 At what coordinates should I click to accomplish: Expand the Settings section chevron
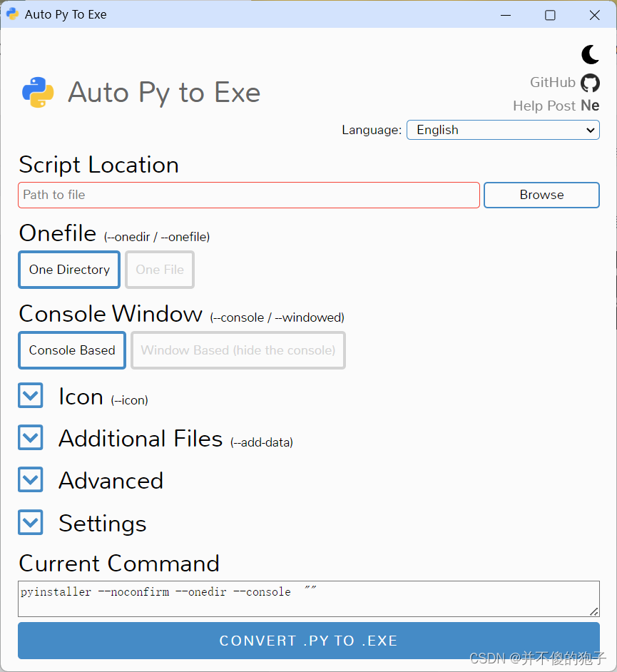pos(31,522)
